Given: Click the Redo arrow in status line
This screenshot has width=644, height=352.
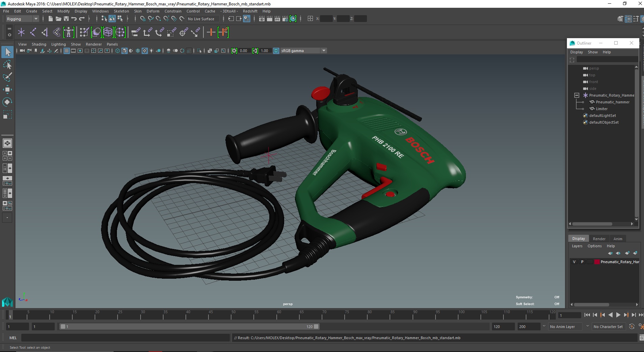Looking at the screenshot, I should pos(82,19).
